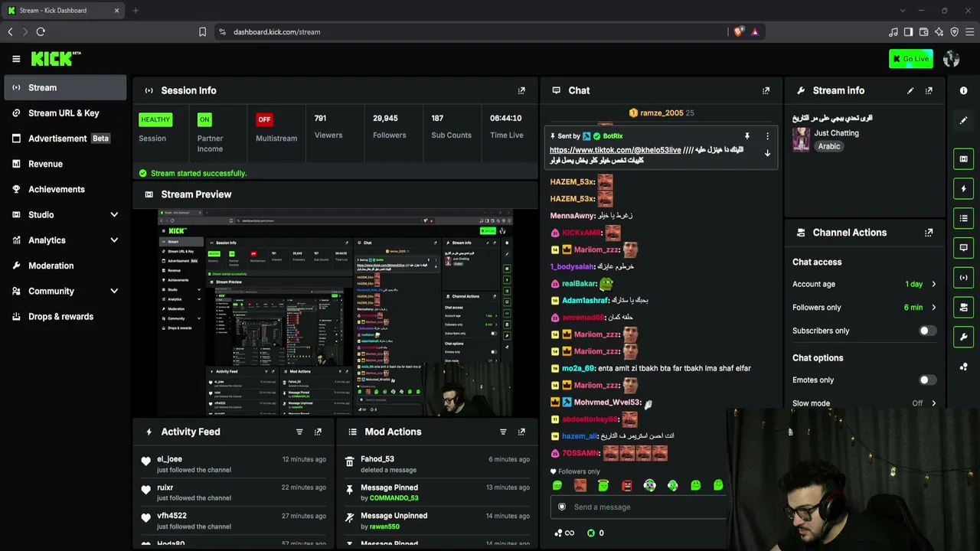Pop out the Chat panel
Viewport: 980px width, 551px height.
pyautogui.click(x=766, y=90)
